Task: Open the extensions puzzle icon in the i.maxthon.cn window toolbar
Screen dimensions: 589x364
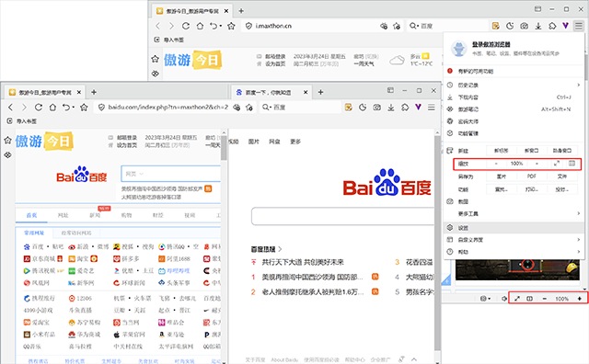Action: click(552, 26)
